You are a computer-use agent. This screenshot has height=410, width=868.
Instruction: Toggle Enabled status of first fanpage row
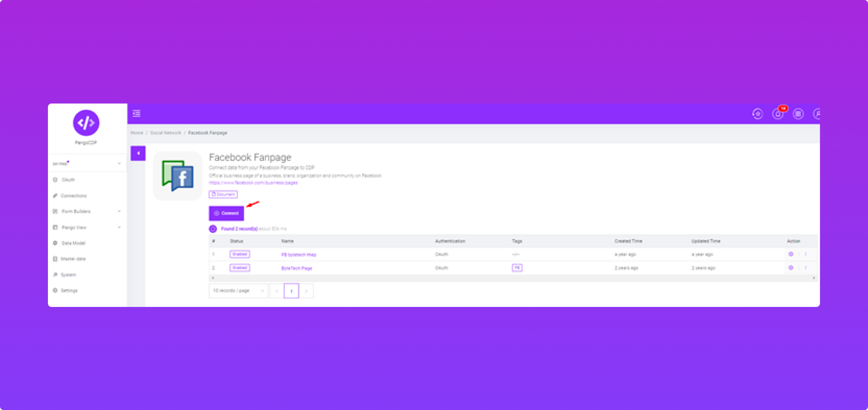[x=240, y=254]
